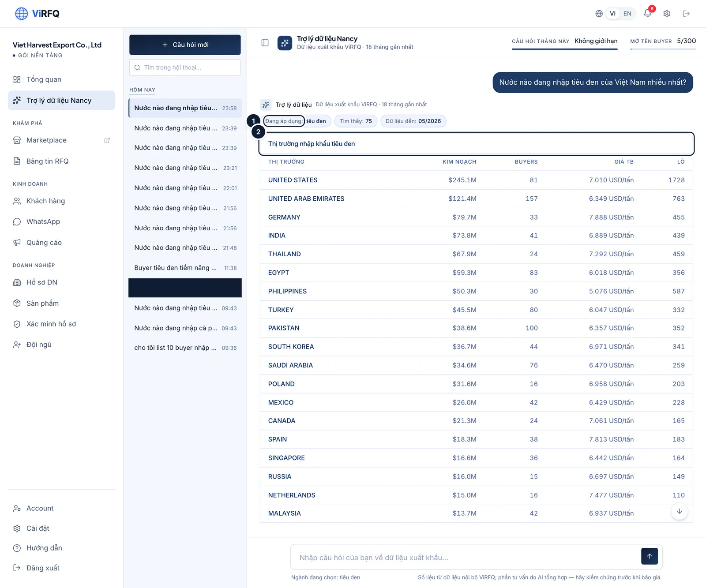This screenshot has height=588, width=706.
Task: Click the Nancy assistant sparkle avatar
Action: tap(285, 43)
